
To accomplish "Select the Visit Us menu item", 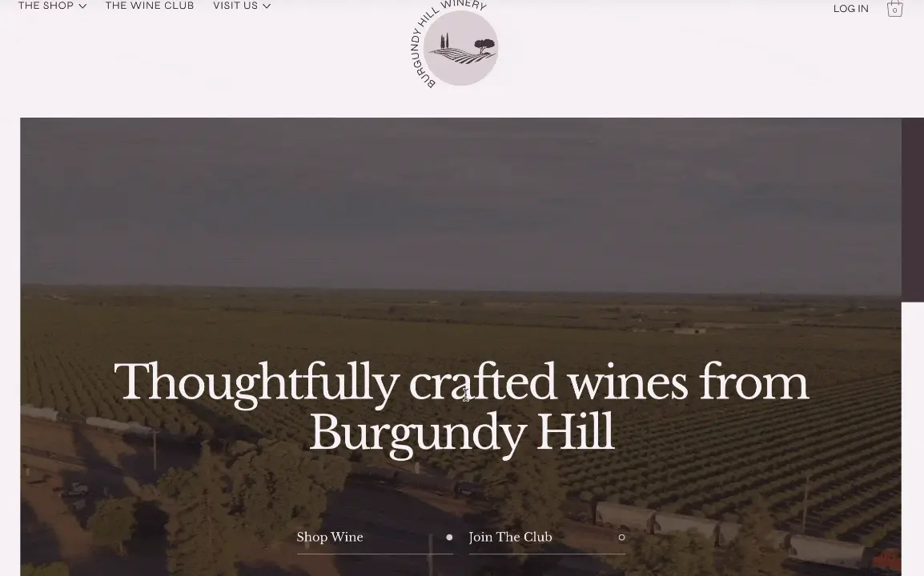I will pyautogui.click(x=235, y=6).
